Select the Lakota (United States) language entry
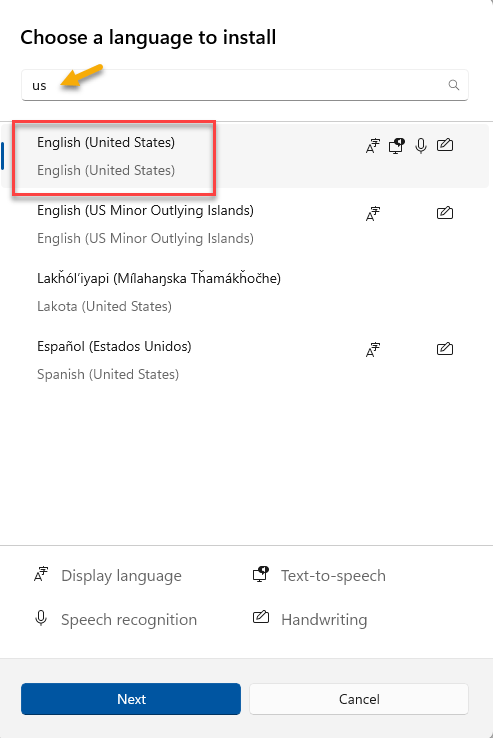Viewport: 493px width, 738px height. 245,292
